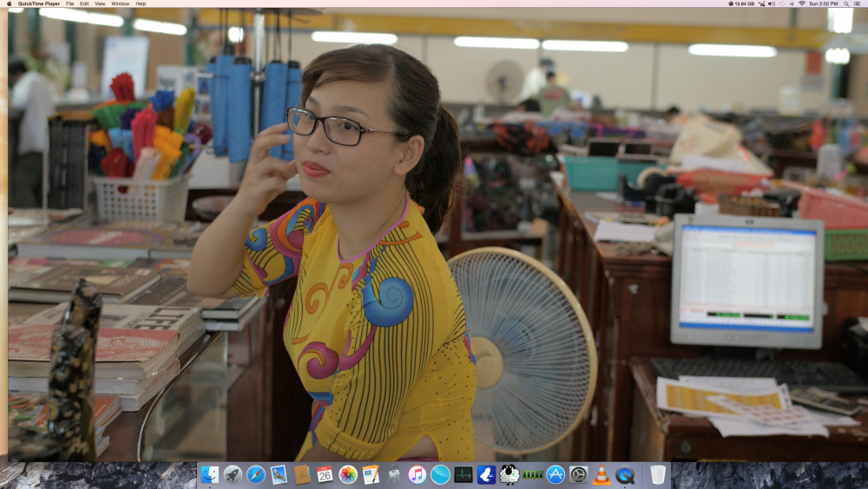Open the Window menu
The image size is (868, 489).
click(x=120, y=3)
